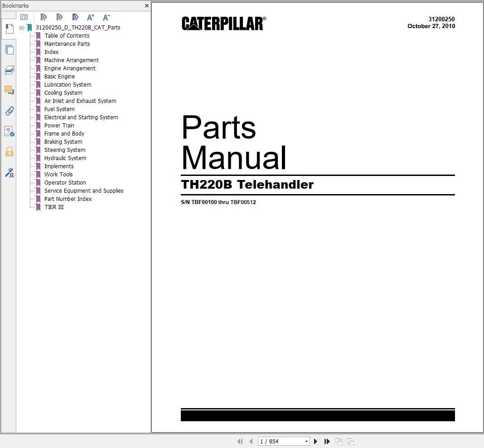Click the bookmark properties icon in Bookmarks toolbar
Viewport: 484px width, 448px height.
click(75, 17)
